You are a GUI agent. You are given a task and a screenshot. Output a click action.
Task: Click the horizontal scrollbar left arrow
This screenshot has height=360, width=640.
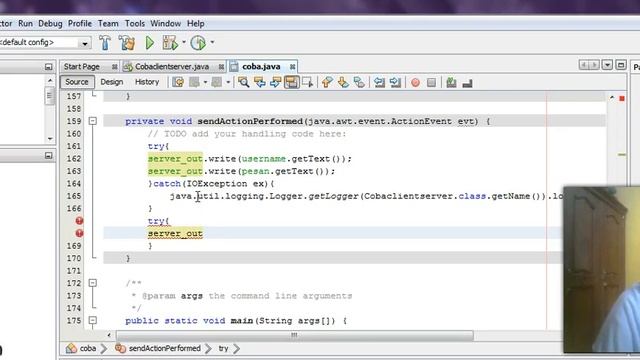[109, 335]
